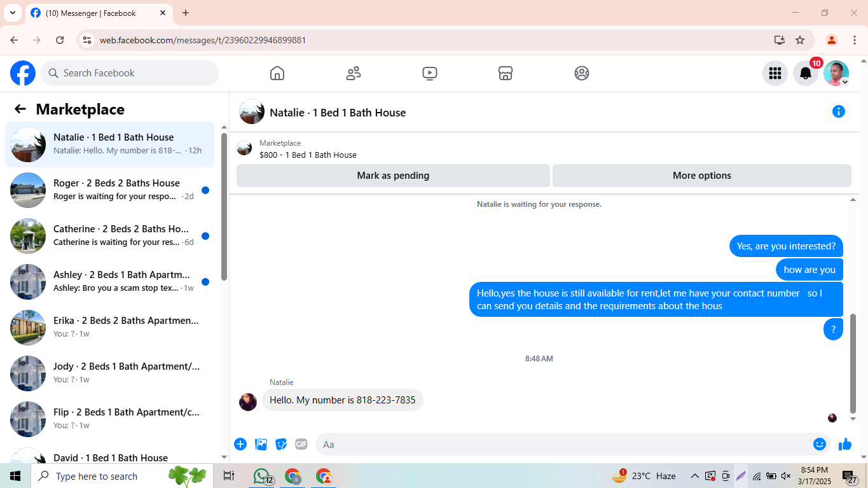868x488 pixels.
Task: Click the $800 - 1 Bed 1 Bath House listing
Action: coord(308,155)
